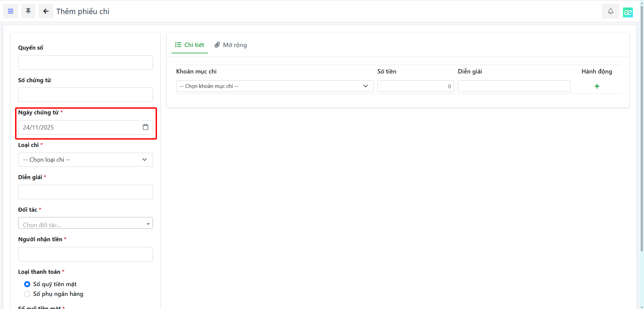Open calendar picker for Ngày chứng từ

[145, 127]
